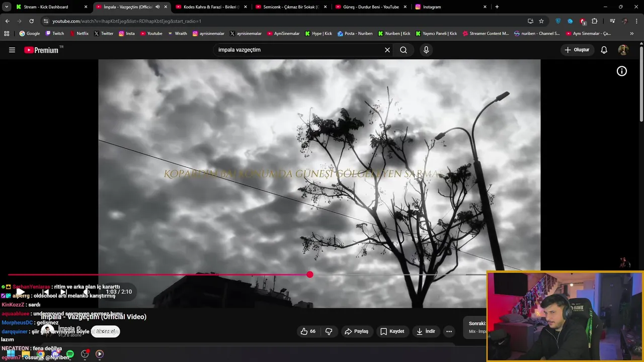
Task: Open Chrome media controls icon
Action: (x=612, y=21)
